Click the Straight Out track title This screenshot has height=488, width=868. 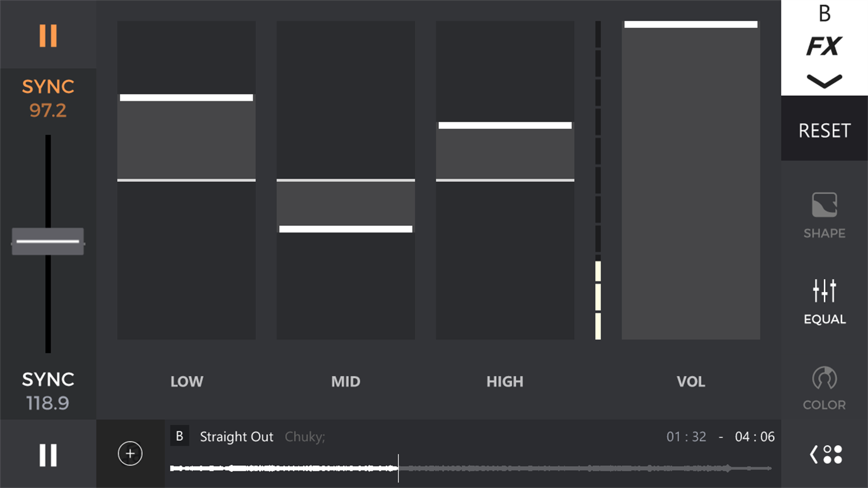click(x=236, y=437)
